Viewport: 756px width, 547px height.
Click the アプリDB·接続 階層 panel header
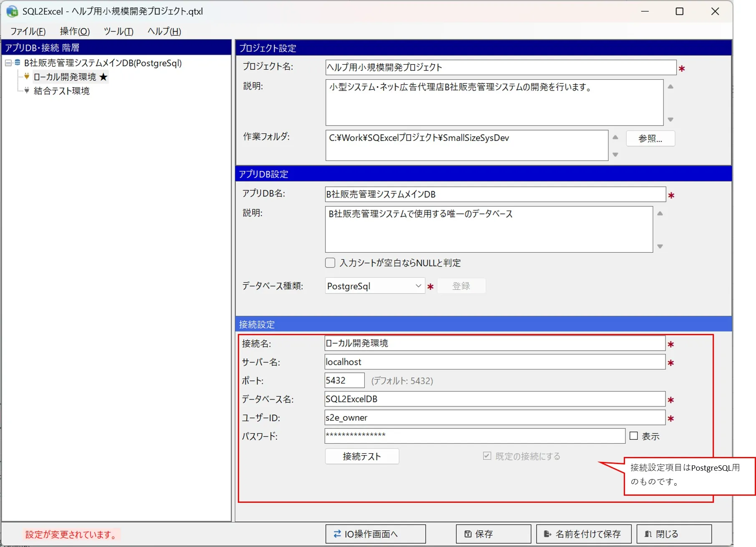point(116,48)
